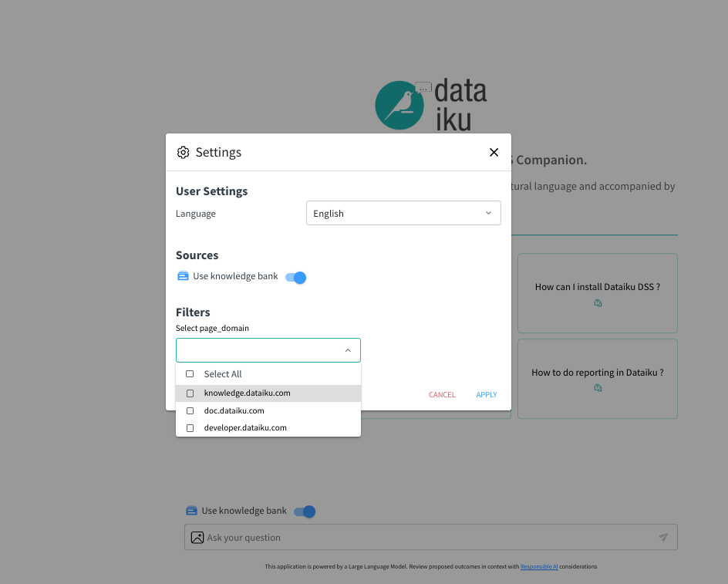Click the Dataiku bird logo
The height and width of the screenshot is (584, 728).
(x=399, y=105)
